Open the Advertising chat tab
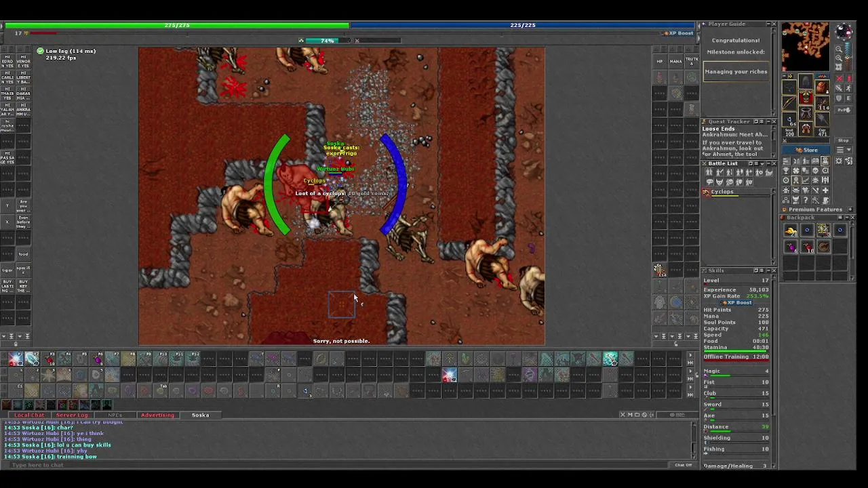 pos(157,415)
